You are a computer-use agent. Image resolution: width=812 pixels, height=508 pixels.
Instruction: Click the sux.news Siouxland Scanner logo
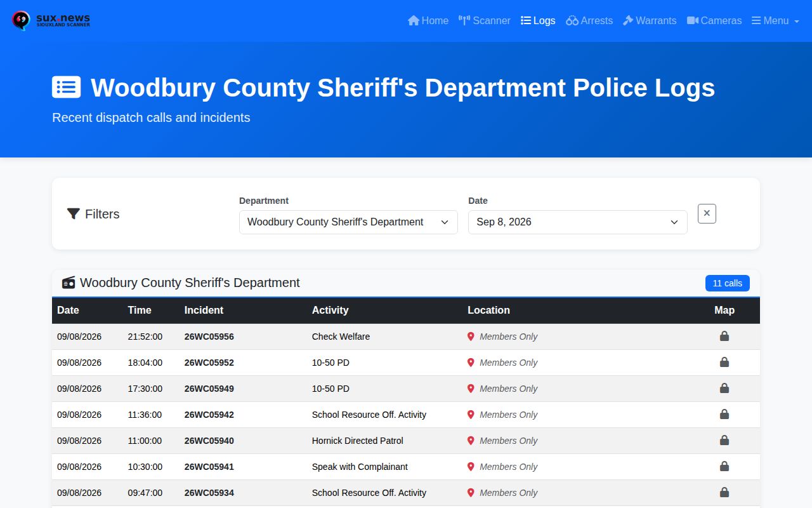[x=51, y=21]
